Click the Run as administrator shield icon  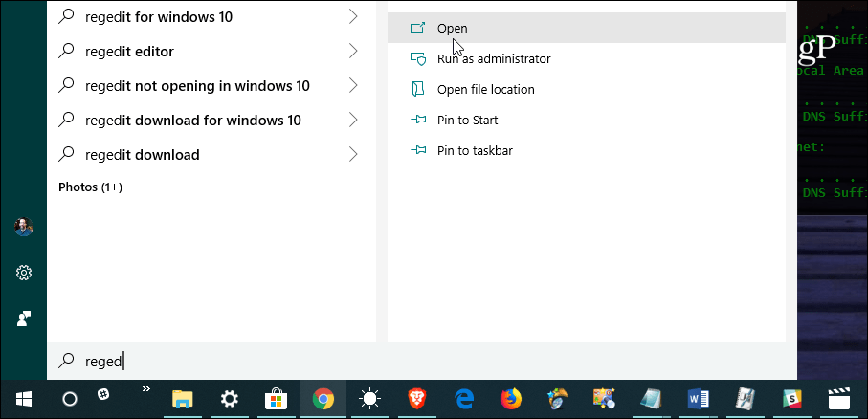click(417, 58)
